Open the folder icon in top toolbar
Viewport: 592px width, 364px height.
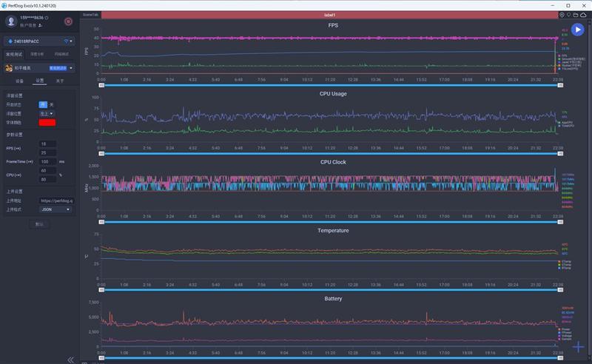tap(576, 15)
